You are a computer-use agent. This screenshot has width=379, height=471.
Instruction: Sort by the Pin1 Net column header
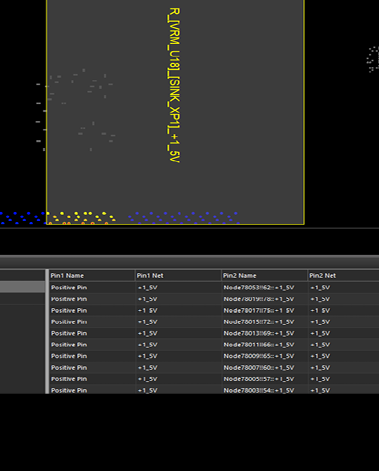(x=178, y=275)
